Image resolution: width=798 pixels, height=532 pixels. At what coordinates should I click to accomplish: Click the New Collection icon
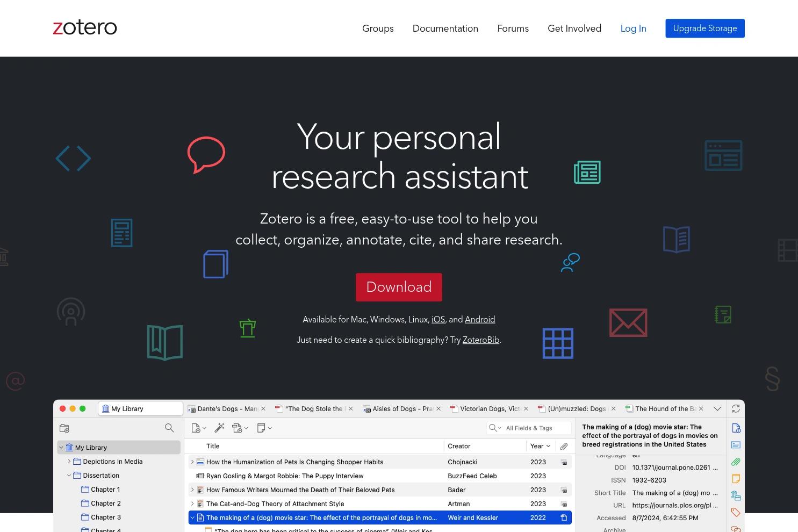[64, 428]
